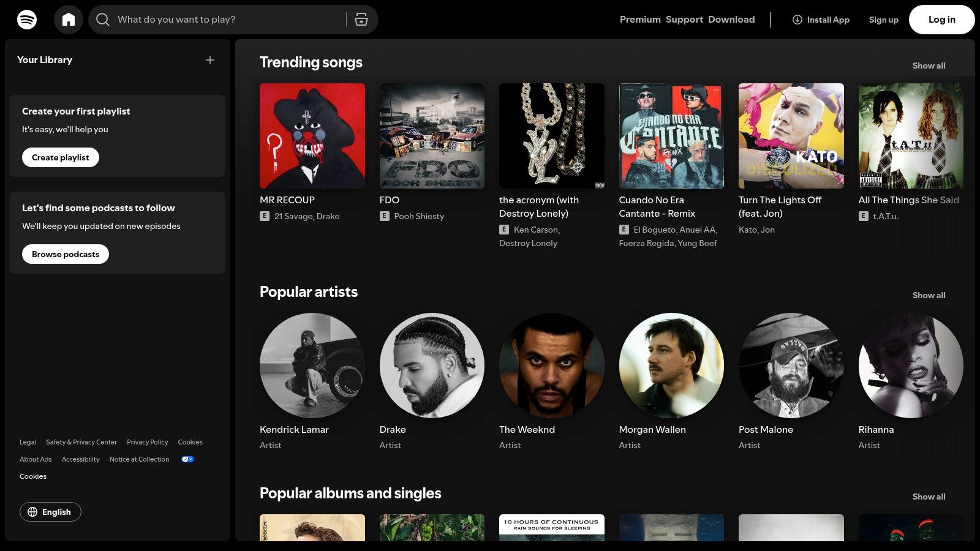Click the Spotify logo icon
Viewport: 980px width, 551px height.
click(x=24, y=19)
